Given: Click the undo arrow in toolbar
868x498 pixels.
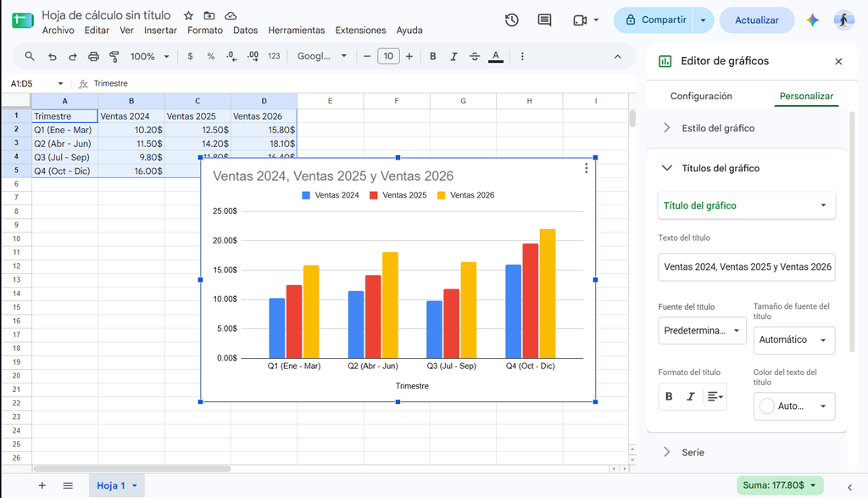Looking at the screenshot, I should (52, 57).
